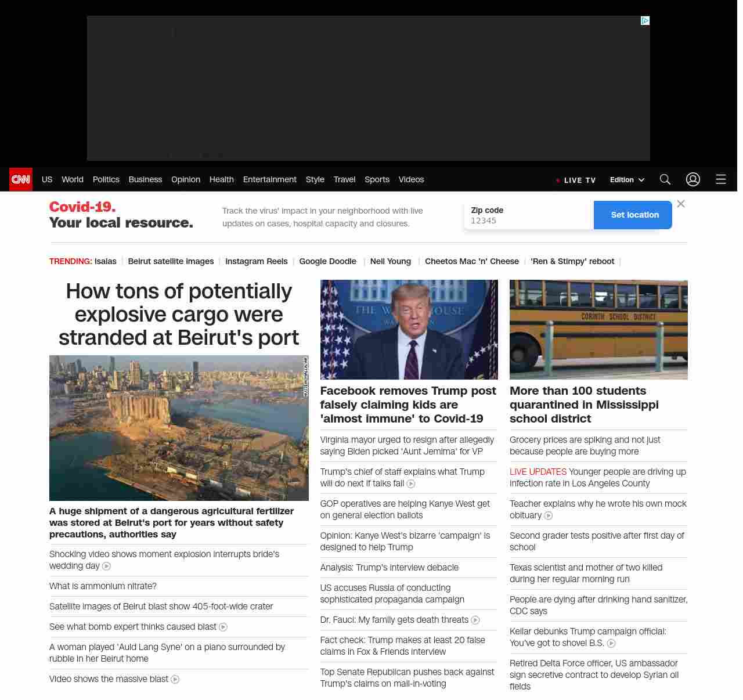Click the AdChoices icon on the banner ad
Viewport: 743px width, 700px height.
645,21
